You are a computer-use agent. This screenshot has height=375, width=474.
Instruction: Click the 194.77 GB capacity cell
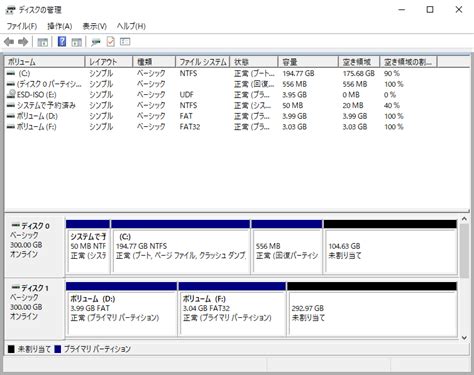click(x=299, y=73)
